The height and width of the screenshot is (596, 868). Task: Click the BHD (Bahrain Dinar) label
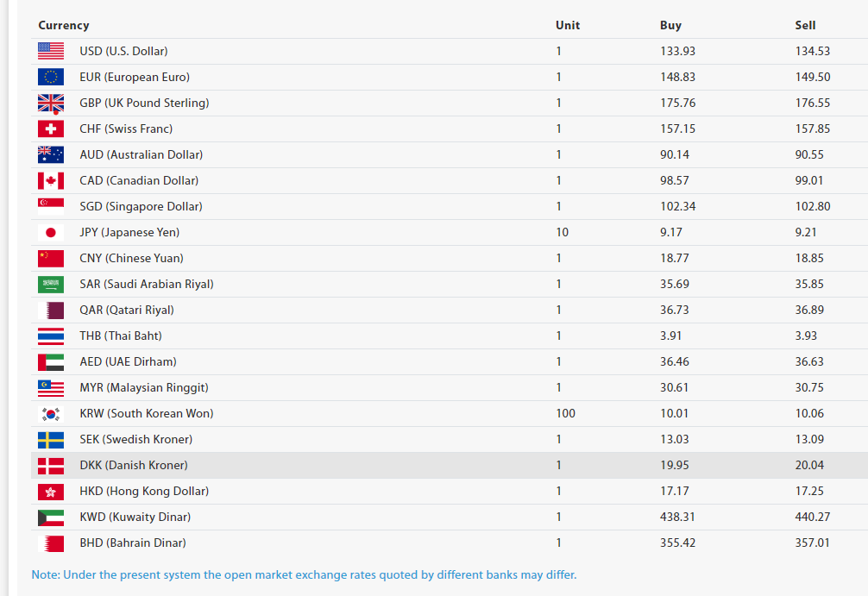pyautogui.click(x=133, y=543)
